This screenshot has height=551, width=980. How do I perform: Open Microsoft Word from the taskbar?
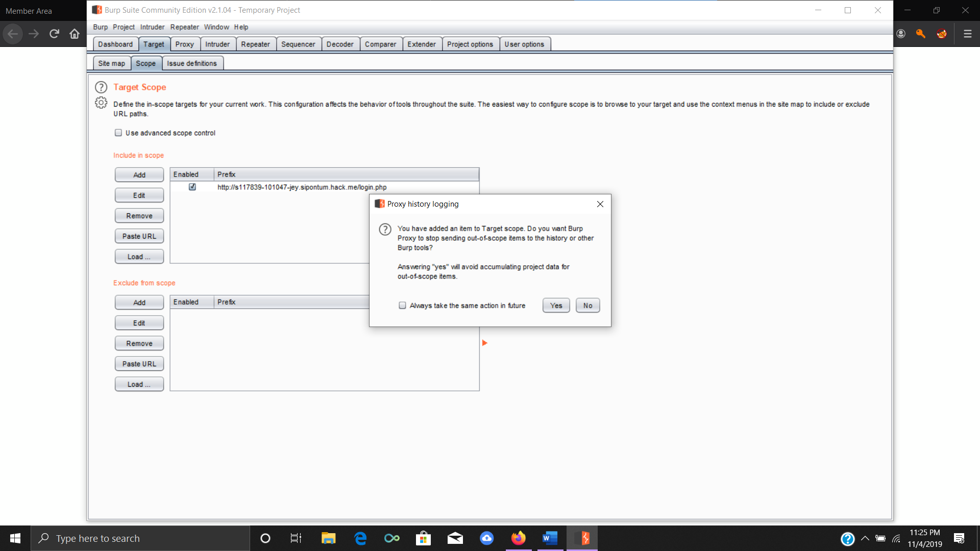(x=550, y=538)
